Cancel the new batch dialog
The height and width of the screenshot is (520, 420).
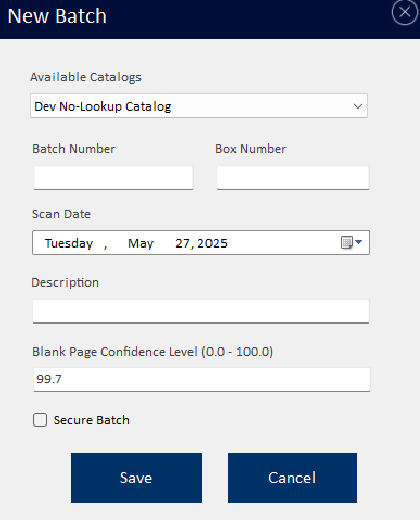[x=292, y=478]
